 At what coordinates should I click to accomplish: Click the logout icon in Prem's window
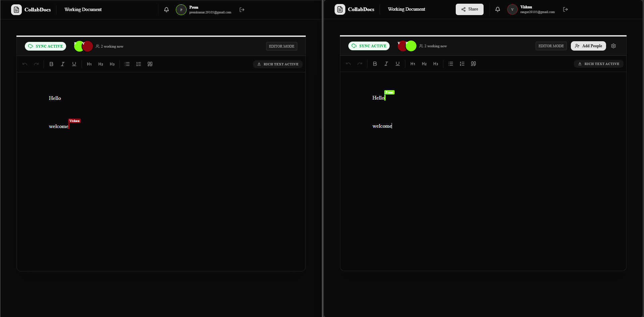click(242, 10)
